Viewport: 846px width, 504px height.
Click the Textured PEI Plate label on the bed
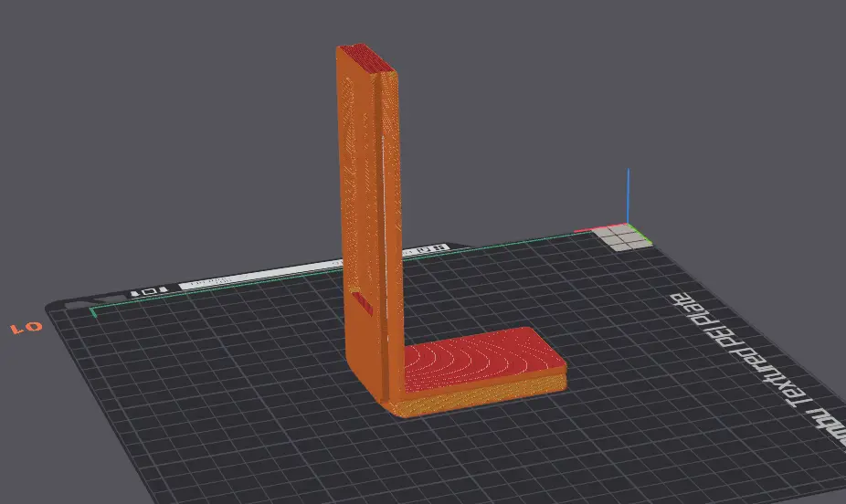pos(758,368)
